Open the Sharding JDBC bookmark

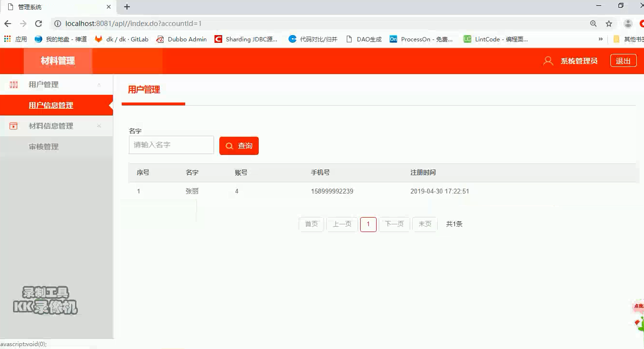(x=246, y=39)
